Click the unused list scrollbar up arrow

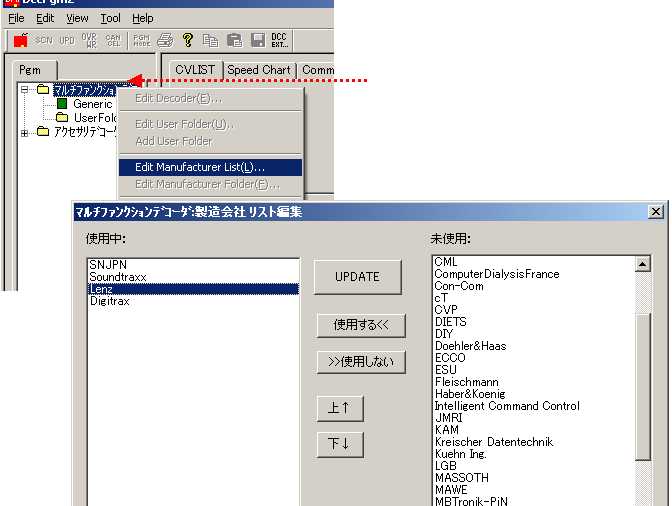point(643,264)
